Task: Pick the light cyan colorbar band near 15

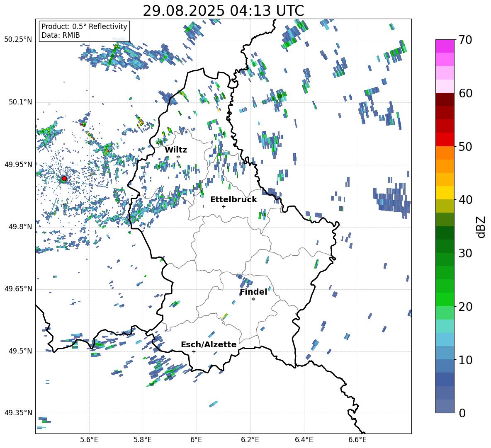Action: click(x=445, y=326)
